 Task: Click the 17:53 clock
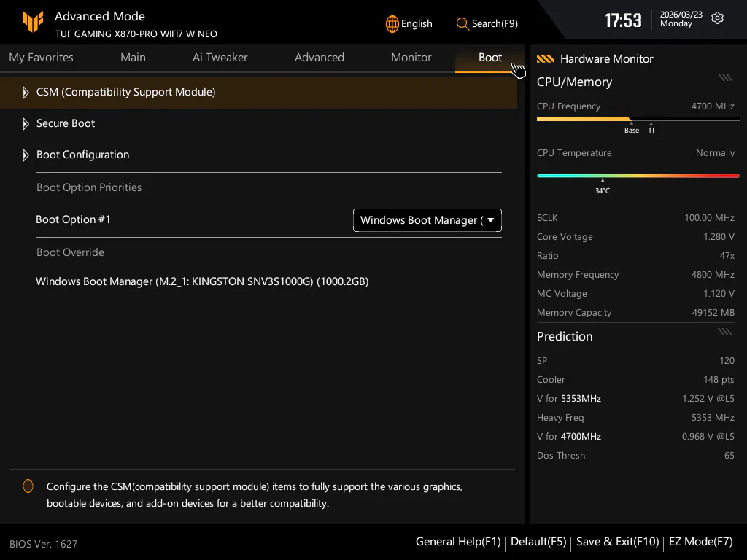click(x=623, y=20)
